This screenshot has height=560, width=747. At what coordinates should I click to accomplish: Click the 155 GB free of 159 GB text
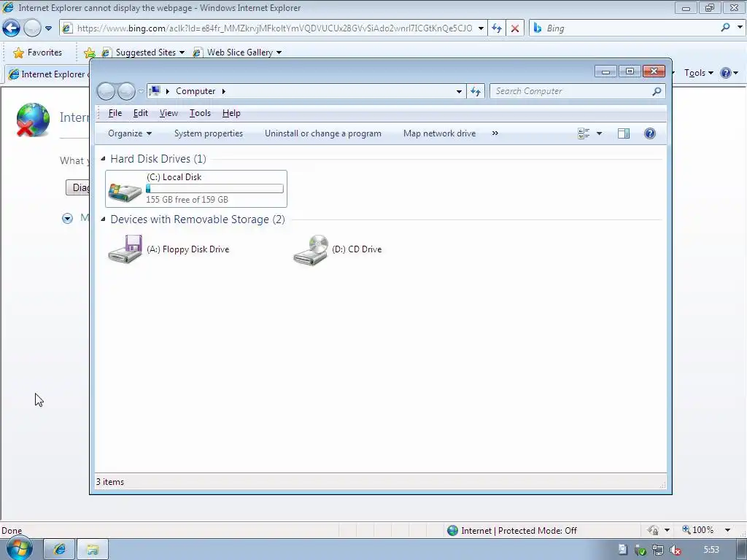click(x=187, y=200)
